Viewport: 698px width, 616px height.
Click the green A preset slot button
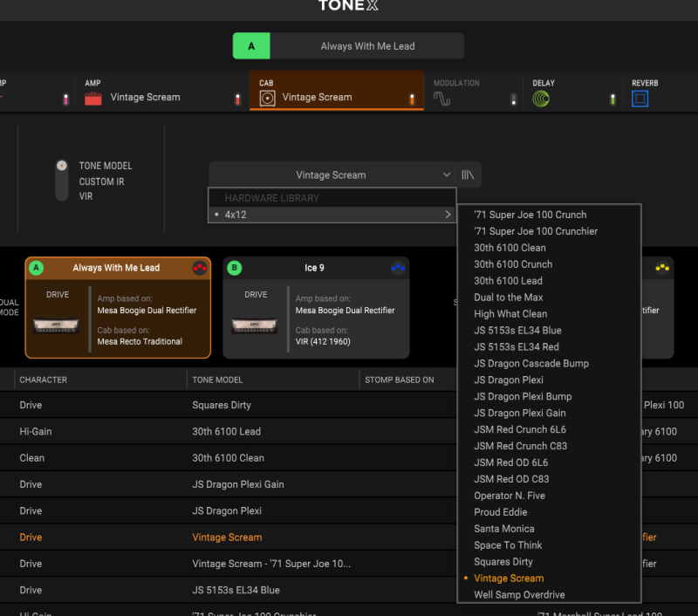pos(251,46)
